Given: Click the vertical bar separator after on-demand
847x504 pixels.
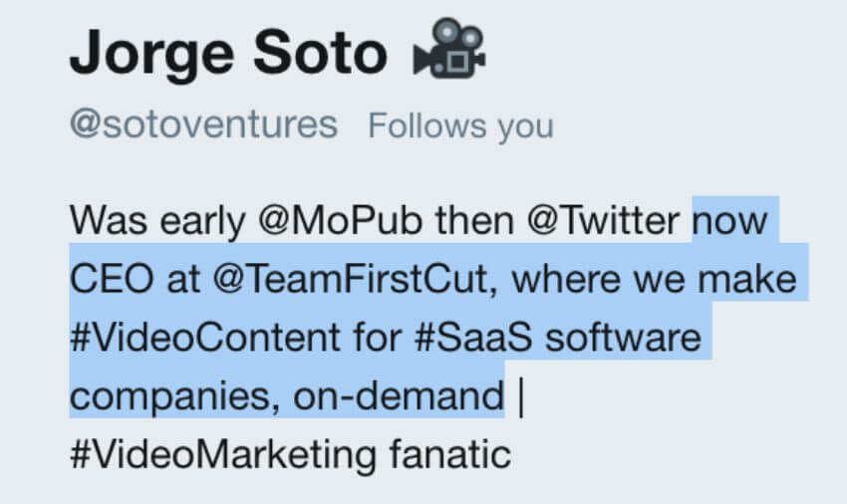Looking at the screenshot, I should tap(521, 396).
